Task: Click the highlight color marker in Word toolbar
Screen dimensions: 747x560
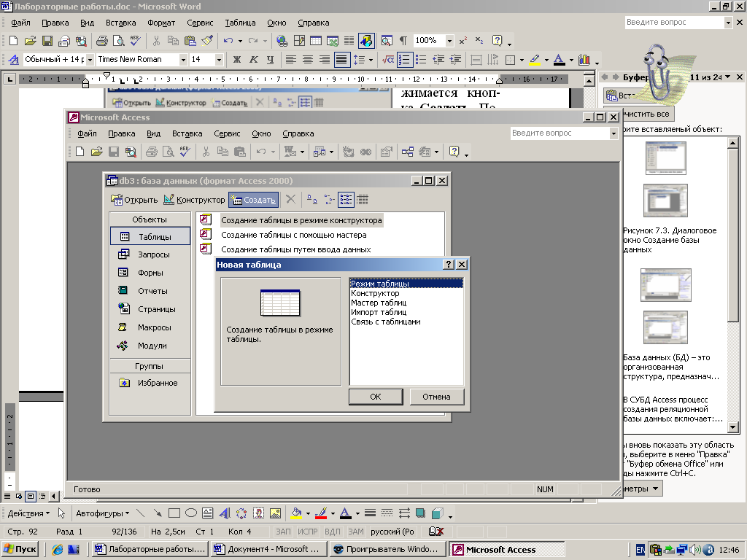Action: pyautogui.click(x=535, y=60)
